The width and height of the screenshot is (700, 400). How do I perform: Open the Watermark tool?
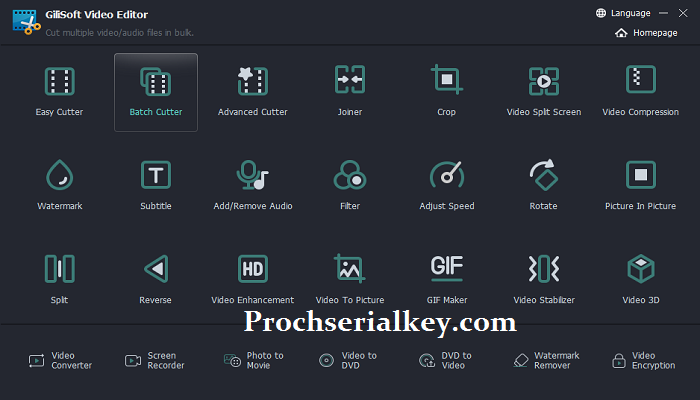click(59, 186)
